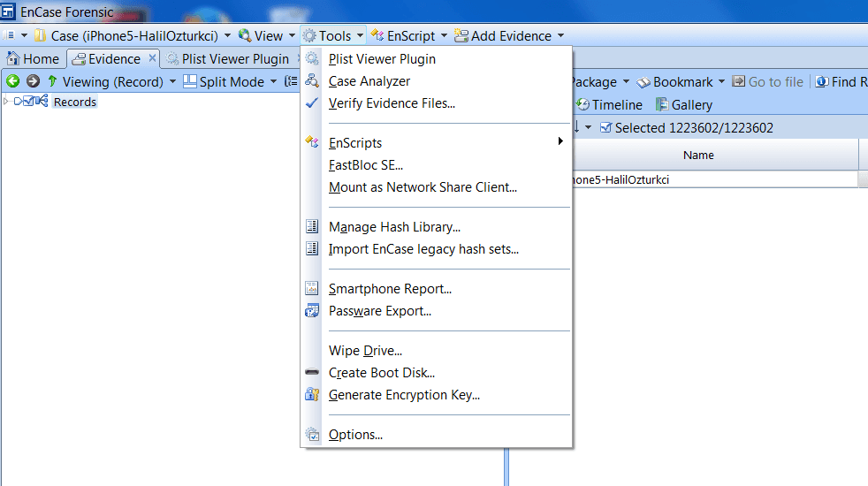
Task: Expand the EnScripts submenu arrow
Action: pos(560,142)
